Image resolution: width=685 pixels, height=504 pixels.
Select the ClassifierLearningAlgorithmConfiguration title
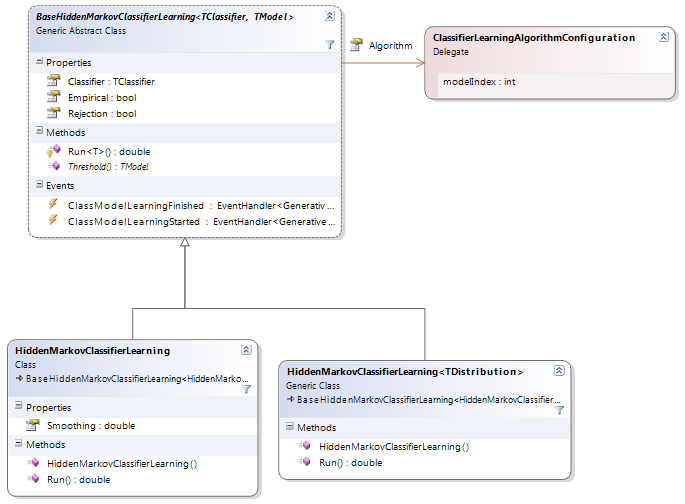click(534, 38)
